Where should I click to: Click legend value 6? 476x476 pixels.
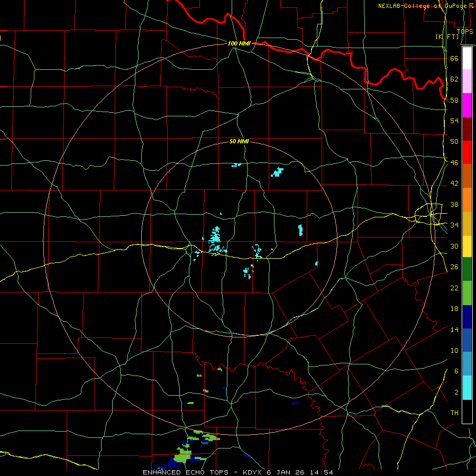[x=456, y=371]
